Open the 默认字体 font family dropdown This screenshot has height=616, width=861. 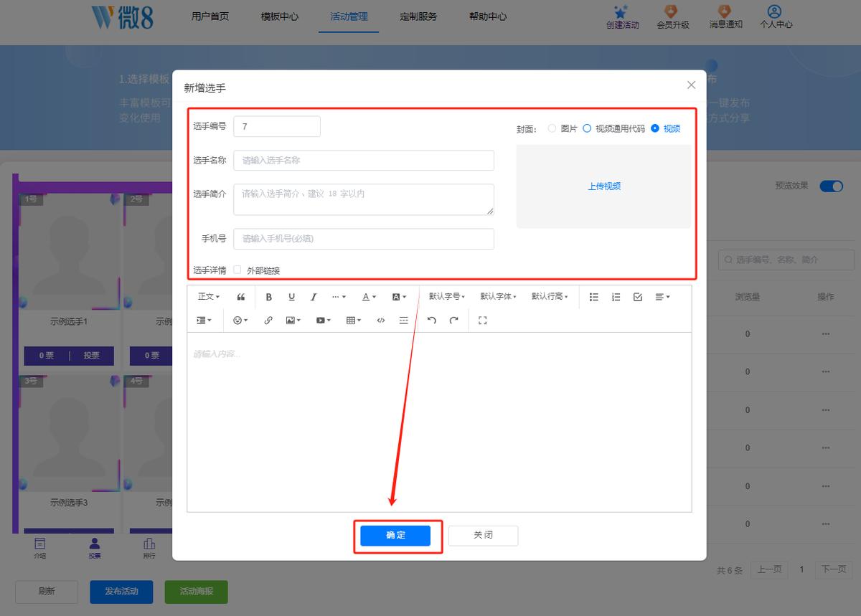tap(498, 297)
